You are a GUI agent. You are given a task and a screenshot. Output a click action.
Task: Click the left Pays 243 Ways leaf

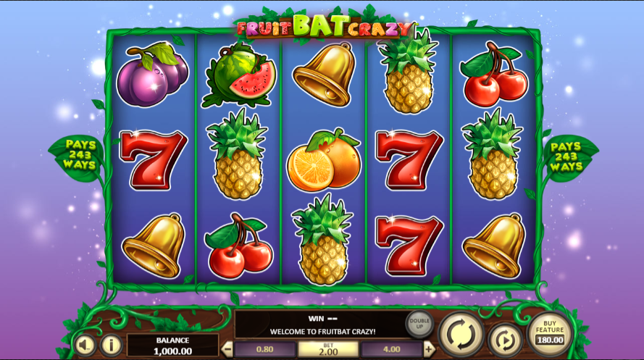pos(79,156)
